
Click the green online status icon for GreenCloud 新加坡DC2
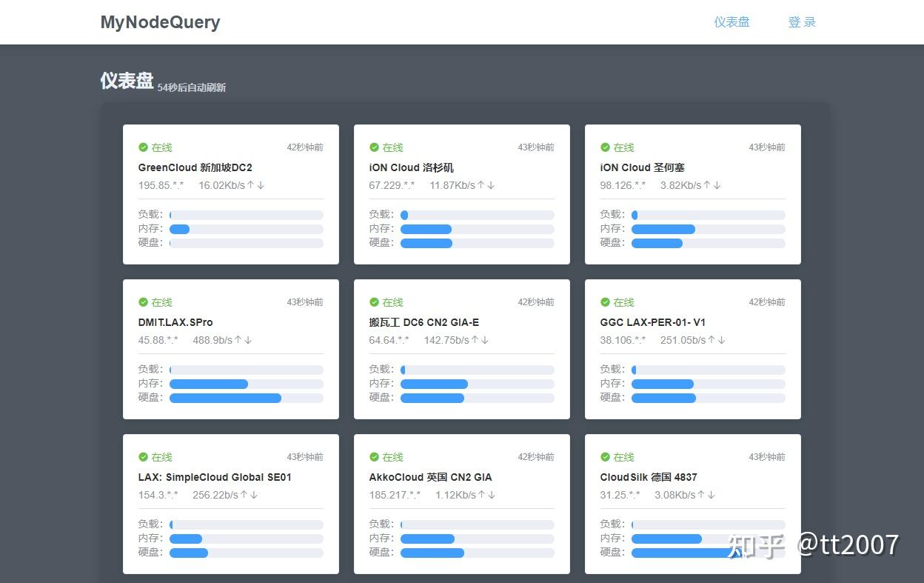tap(142, 147)
